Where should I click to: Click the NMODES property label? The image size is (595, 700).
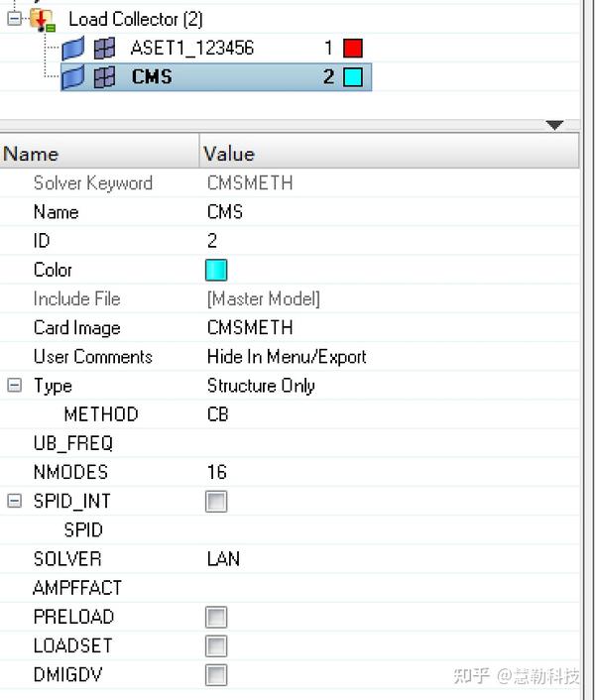coord(70,472)
